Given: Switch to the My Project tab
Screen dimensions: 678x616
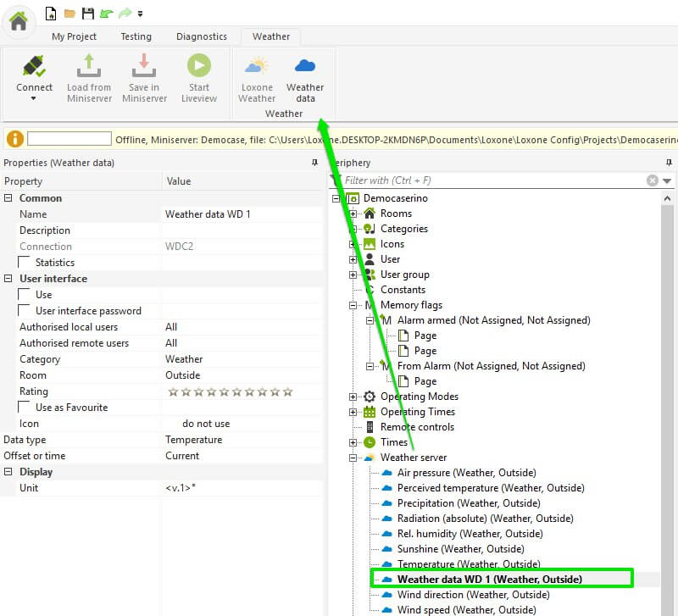Looking at the screenshot, I should click(x=74, y=36).
